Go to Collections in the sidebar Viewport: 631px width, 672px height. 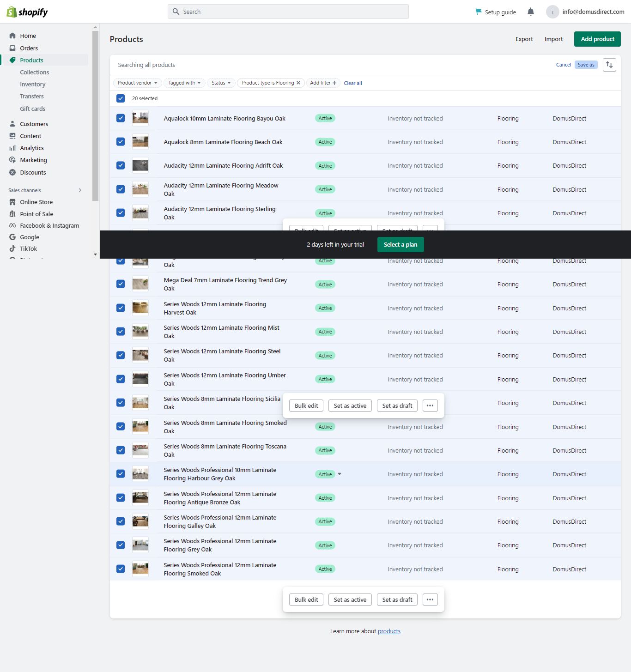[34, 73]
